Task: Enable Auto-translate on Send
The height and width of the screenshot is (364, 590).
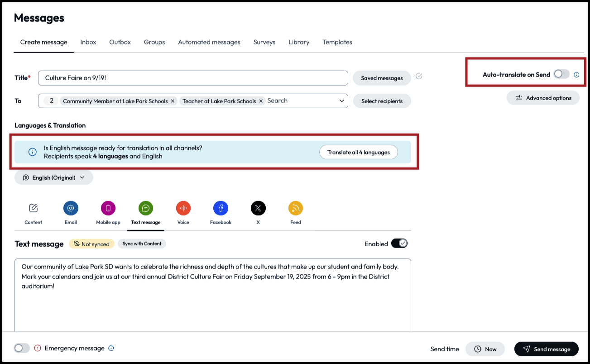Action: pos(560,73)
